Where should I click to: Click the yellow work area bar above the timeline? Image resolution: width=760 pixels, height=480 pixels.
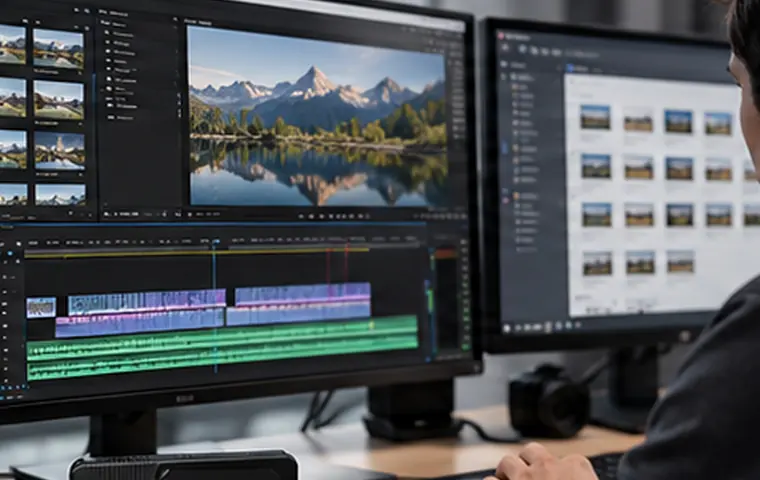(196, 253)
